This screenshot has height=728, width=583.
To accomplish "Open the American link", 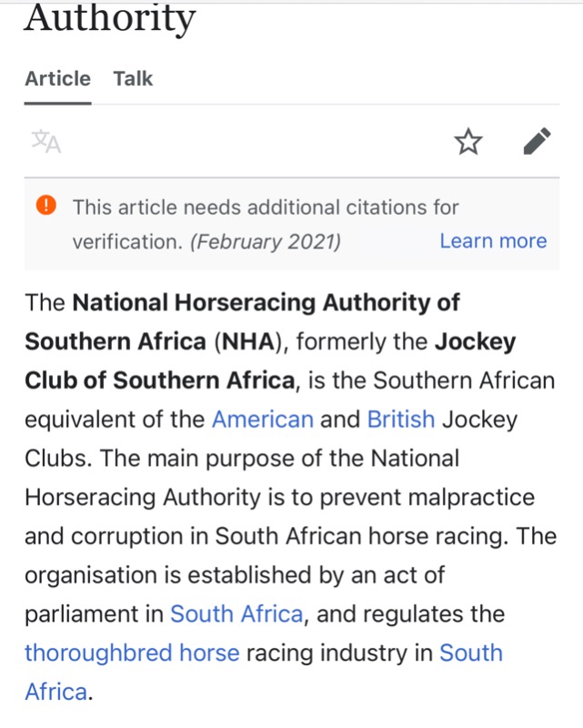I will click(x=262, y=420).
